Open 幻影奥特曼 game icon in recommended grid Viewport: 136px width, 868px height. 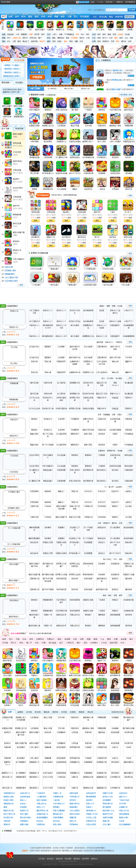click(x=48, y=150)
